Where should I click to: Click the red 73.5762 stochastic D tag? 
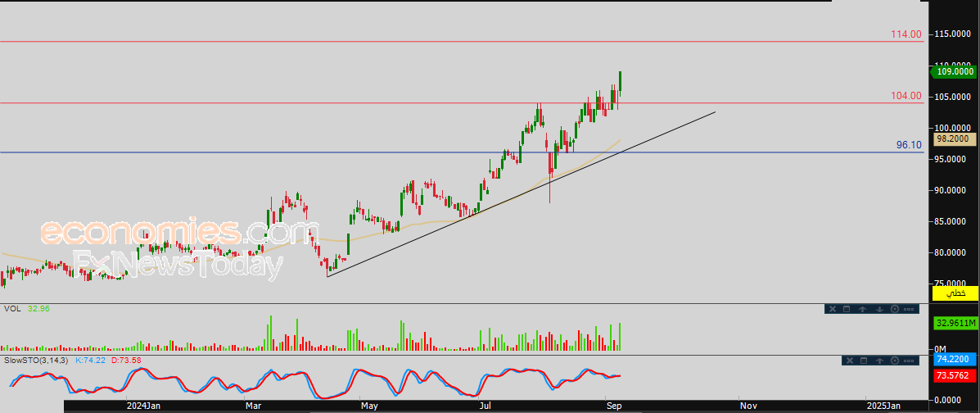coord(955,375)
